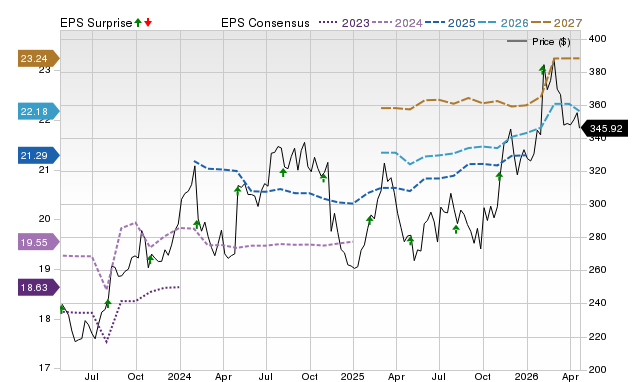Click the black 345.92 current price tag

604,129
